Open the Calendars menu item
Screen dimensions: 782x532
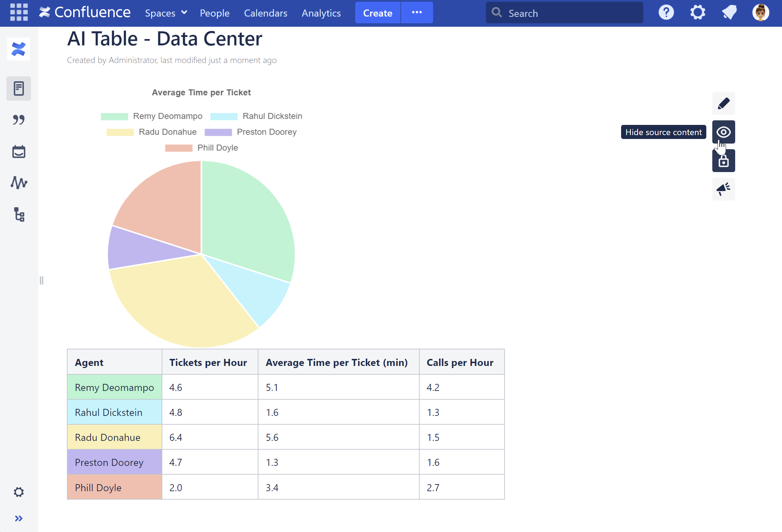[265, 13]
